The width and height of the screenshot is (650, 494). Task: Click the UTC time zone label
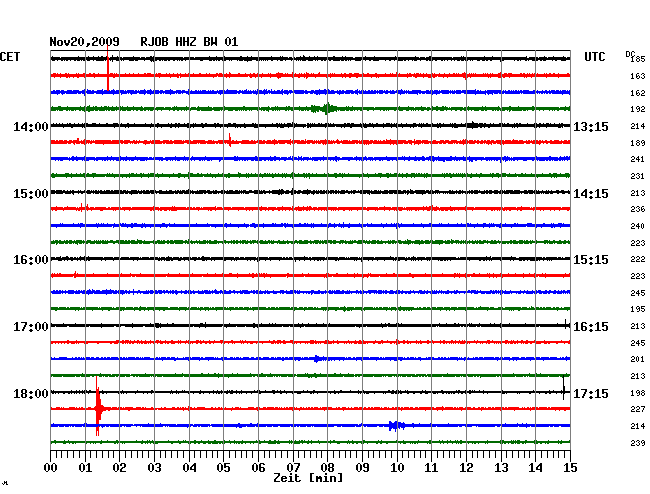click(x=594, y=57)
